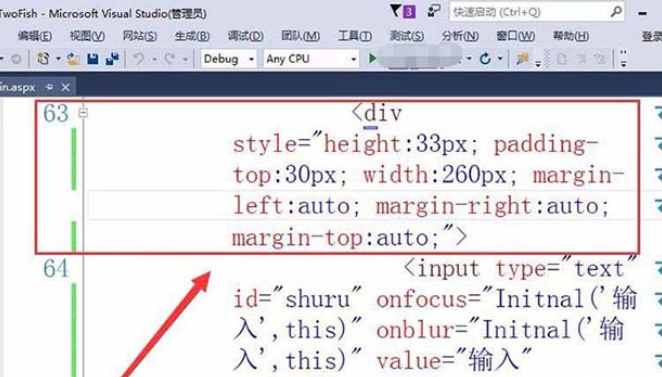Screen dimensions: 662x377
Task: Open the 帮助(H) menu
Action: coord(571,36)
